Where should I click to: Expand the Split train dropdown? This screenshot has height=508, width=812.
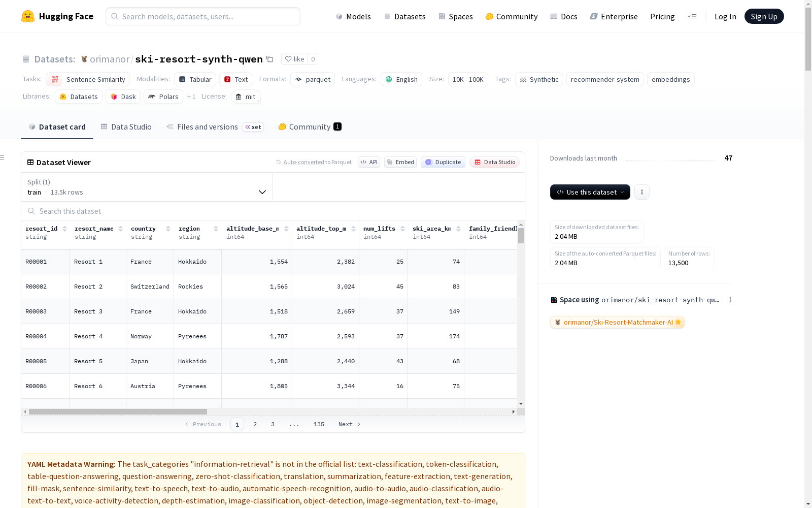[147, 187]
